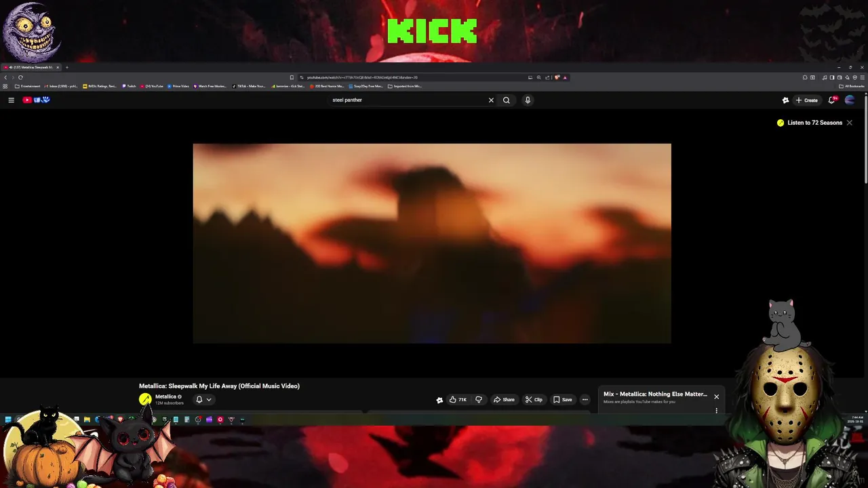Image resolution: width=868 pixels, height=488 pixels.
Task: Start voice search with microphone icon
Action: pos(528,100)
